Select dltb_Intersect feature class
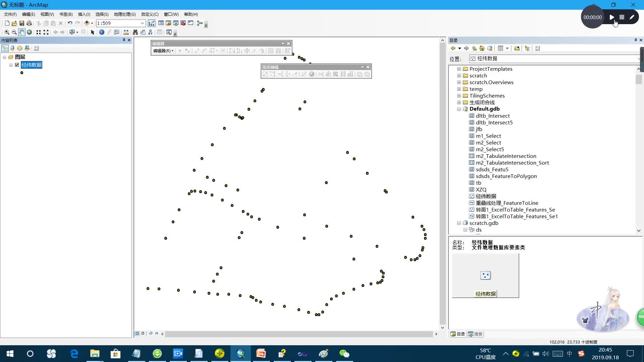The width and height of the screenshot is (644, 362). coord(493,116)
